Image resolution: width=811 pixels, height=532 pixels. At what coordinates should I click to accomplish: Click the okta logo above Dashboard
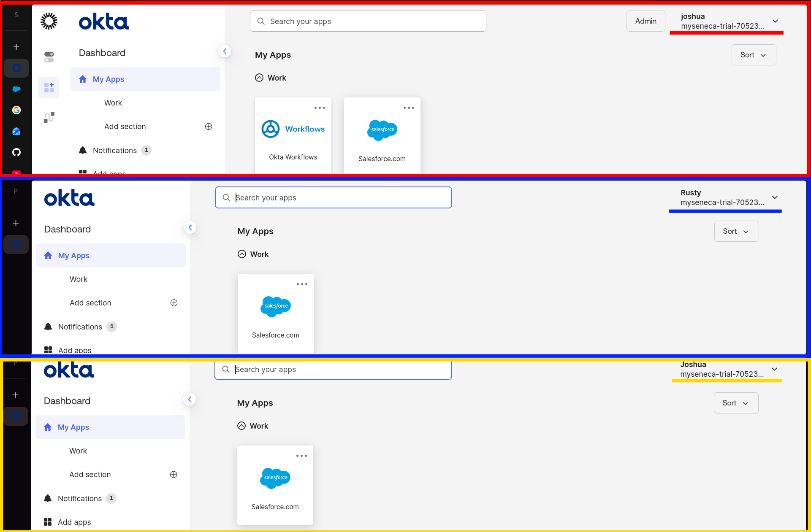pos(103,21)
